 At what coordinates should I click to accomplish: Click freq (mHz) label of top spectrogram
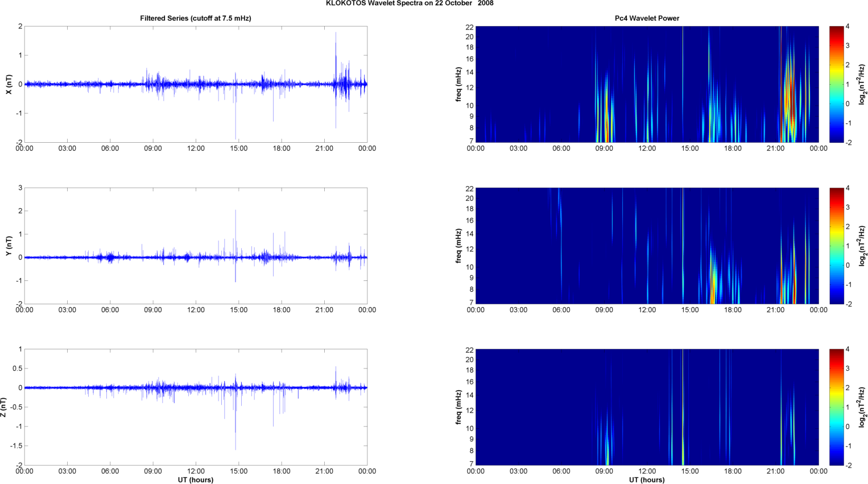click(x=458, y=84)
